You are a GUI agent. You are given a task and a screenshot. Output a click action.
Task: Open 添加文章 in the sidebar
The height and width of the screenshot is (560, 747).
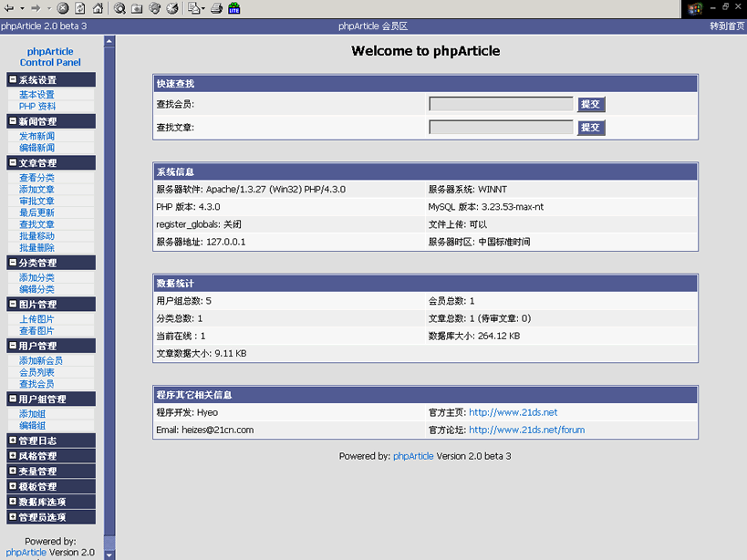point(36,189)
